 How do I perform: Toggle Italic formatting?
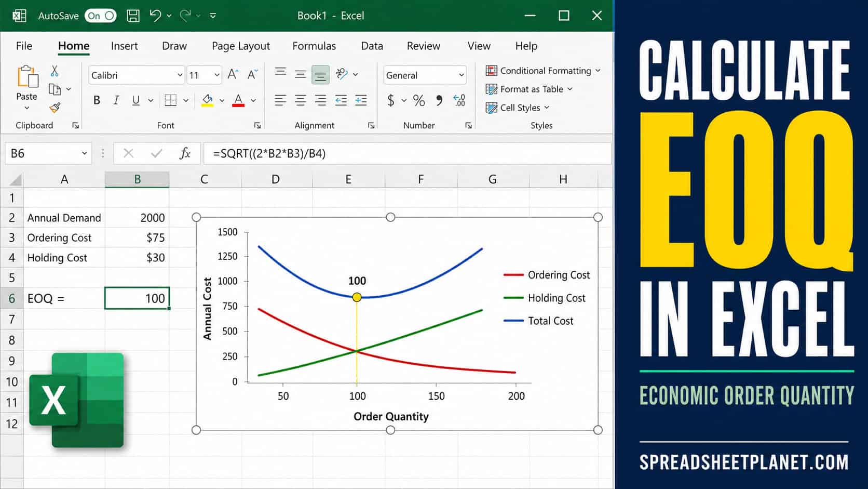pyautogui.click(x=116, y=100)
